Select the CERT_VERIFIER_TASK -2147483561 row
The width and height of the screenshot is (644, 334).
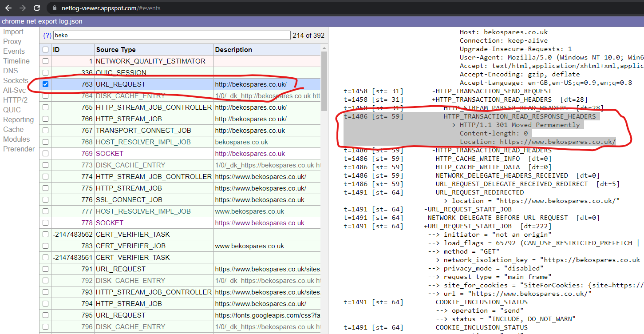pyautogui.click(x=180, y=258)
